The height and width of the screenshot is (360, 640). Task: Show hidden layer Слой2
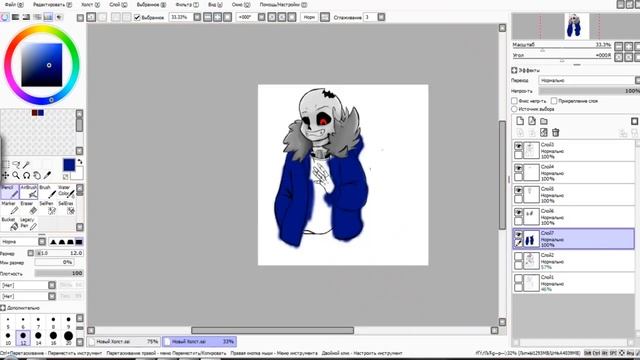518,256
